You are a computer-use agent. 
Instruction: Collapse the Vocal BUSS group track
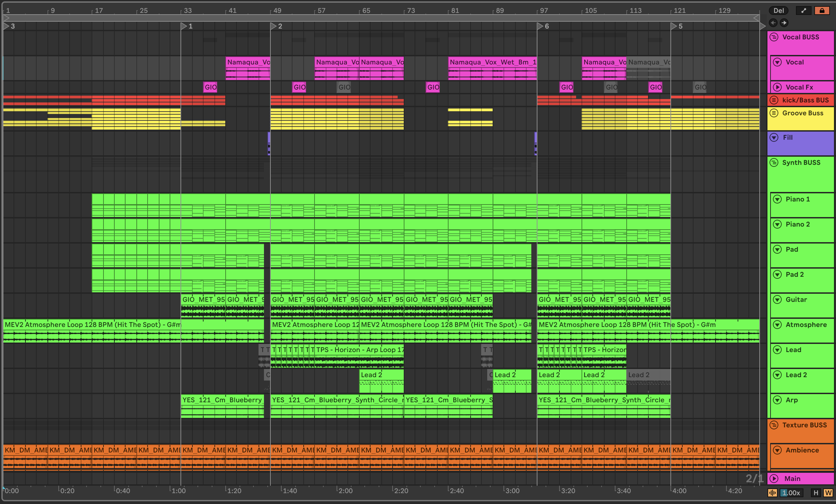click(x=774, y=37)
